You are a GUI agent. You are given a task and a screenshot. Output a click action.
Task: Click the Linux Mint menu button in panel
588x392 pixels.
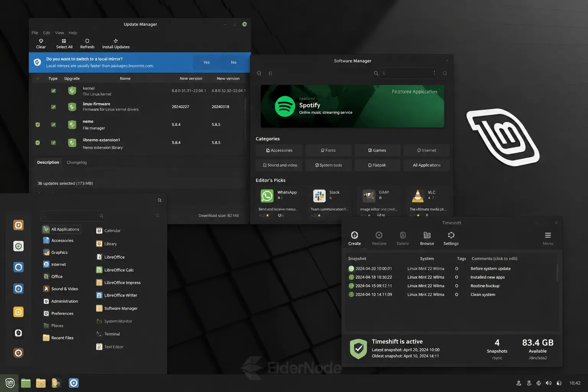tap(10, 383)
